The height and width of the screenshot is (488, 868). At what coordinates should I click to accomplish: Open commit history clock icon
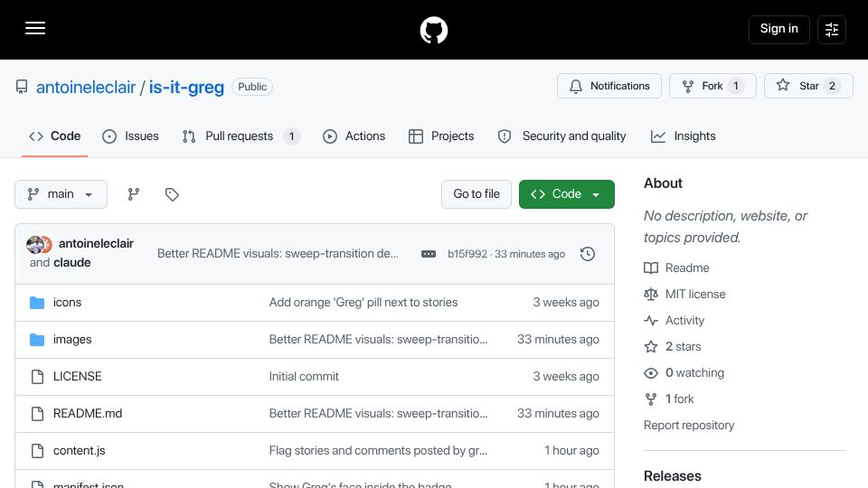pos(588,254)
